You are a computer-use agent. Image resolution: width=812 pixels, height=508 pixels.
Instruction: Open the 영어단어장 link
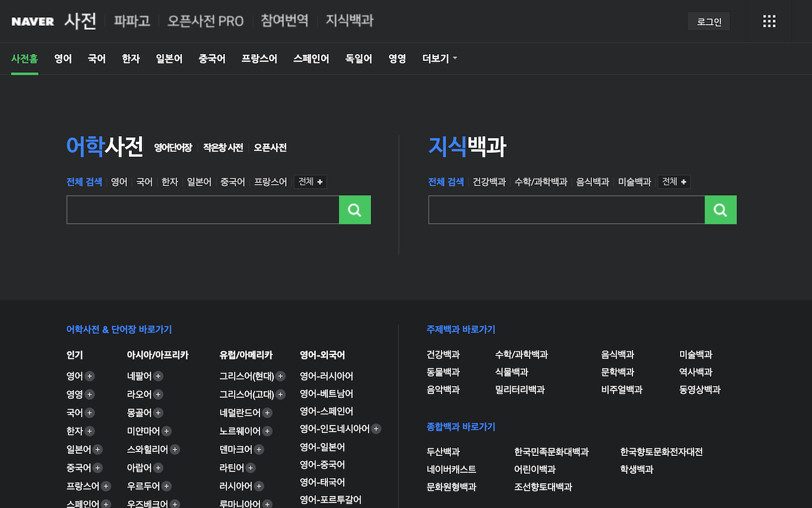(173, 147)
